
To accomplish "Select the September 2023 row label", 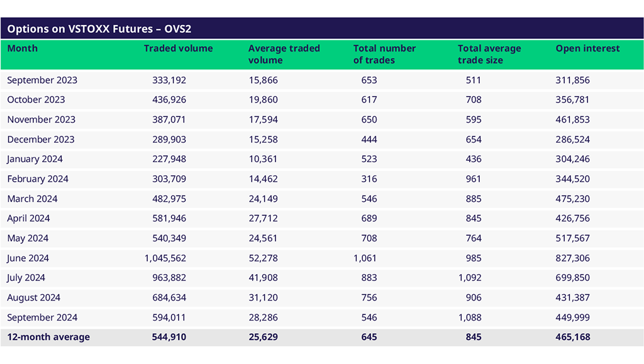I will (42, 80).
